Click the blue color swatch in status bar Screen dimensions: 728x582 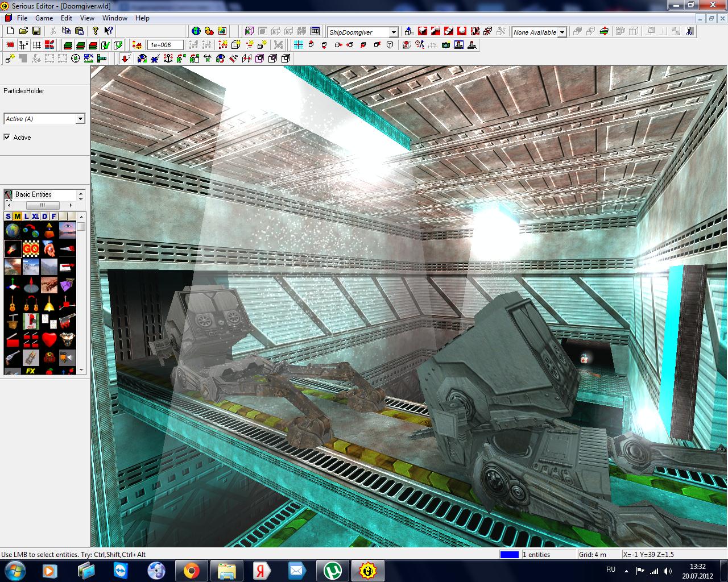click(509, 555)
